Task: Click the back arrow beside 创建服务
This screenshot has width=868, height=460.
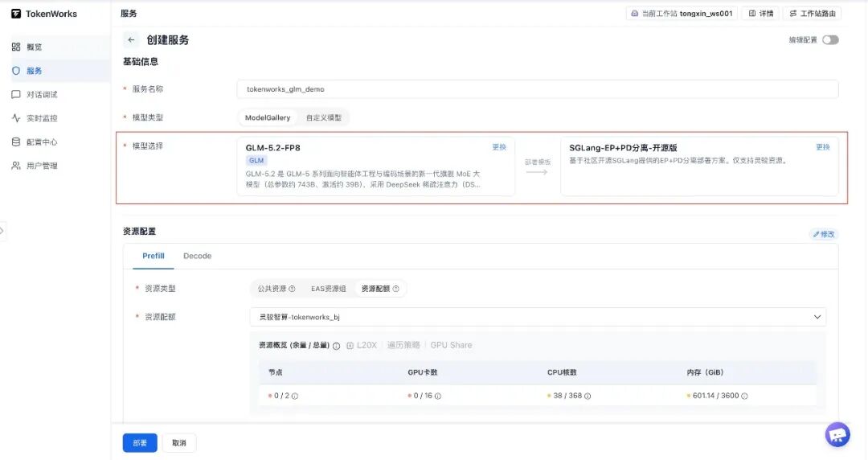Action: click(131, 40)
